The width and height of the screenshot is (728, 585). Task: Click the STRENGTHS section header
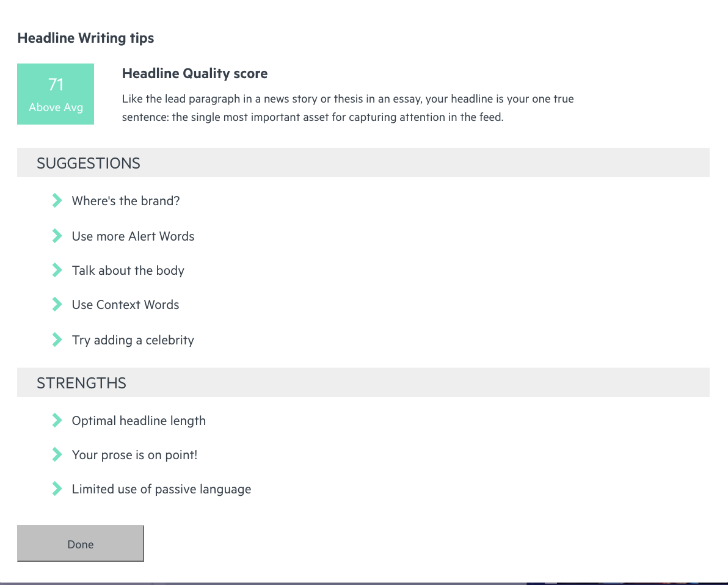point(363,382)
